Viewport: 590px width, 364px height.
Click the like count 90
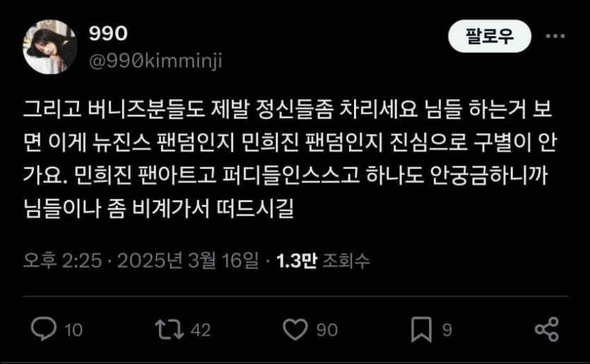[x=327, y=330]
